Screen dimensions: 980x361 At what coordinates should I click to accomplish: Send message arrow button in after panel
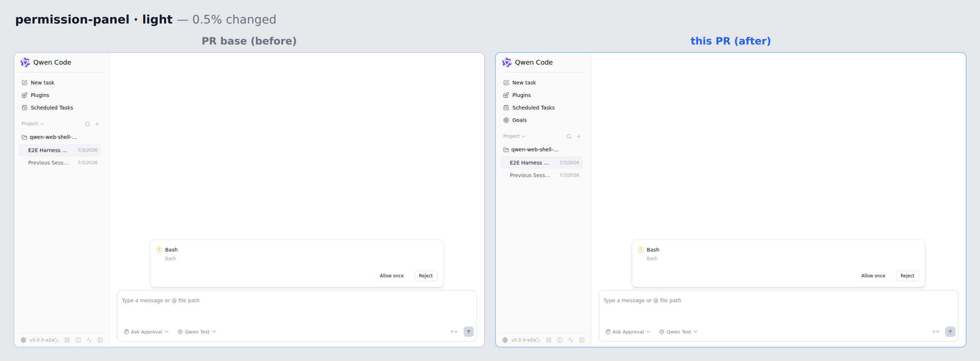[x=950, y=332]
